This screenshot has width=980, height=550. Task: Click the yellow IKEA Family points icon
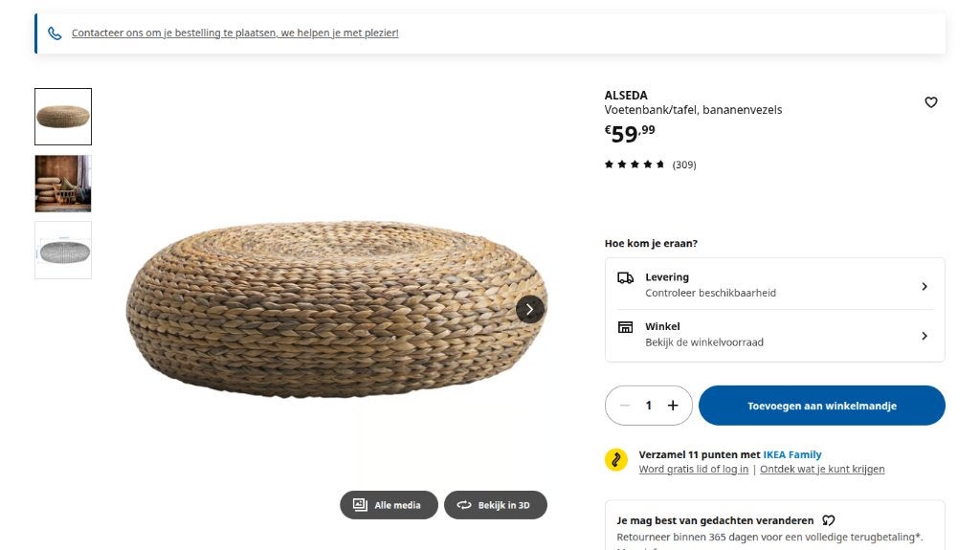click(616, 460)
